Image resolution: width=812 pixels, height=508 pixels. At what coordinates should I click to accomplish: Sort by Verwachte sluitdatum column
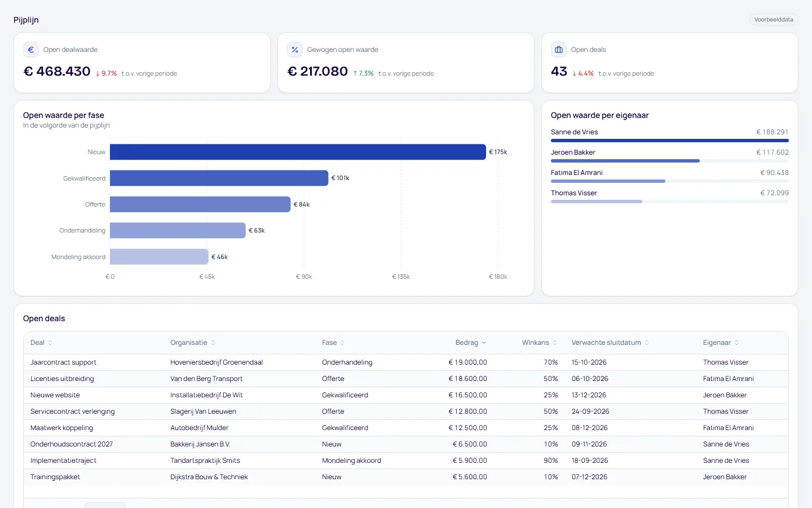(x=610, y=343)
